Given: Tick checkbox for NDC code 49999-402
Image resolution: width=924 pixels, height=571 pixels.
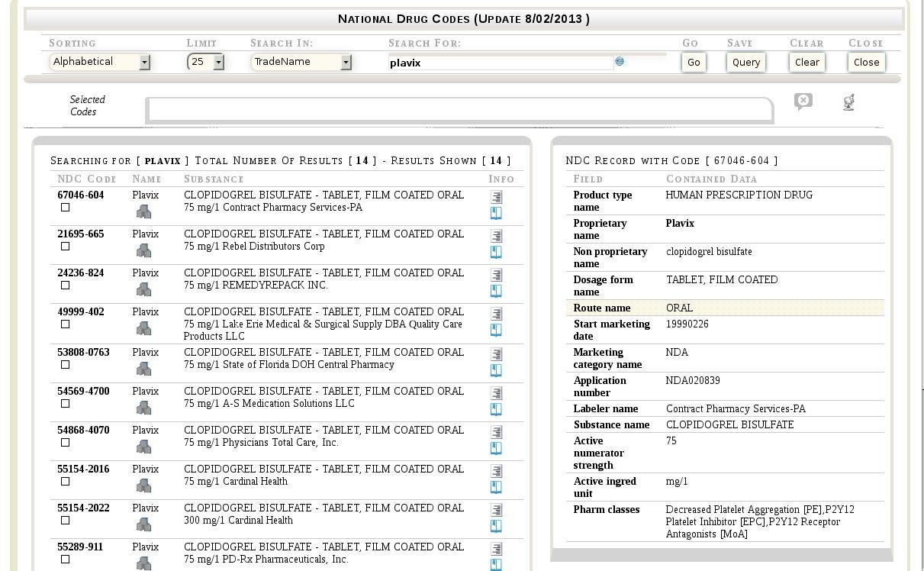Looking at the screenshot, I should pyautogui.click(x=65, y=324).
